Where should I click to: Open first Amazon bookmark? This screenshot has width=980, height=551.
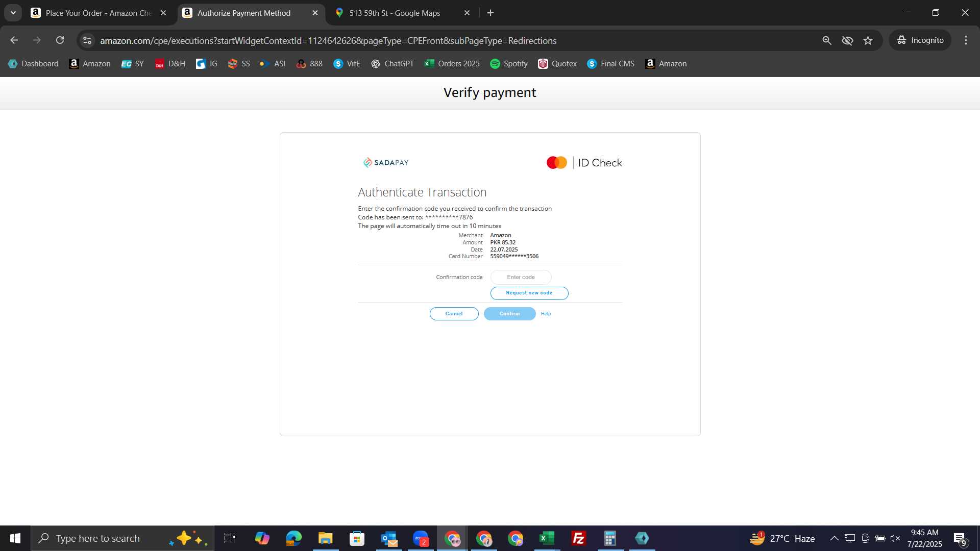pos(90,64)
